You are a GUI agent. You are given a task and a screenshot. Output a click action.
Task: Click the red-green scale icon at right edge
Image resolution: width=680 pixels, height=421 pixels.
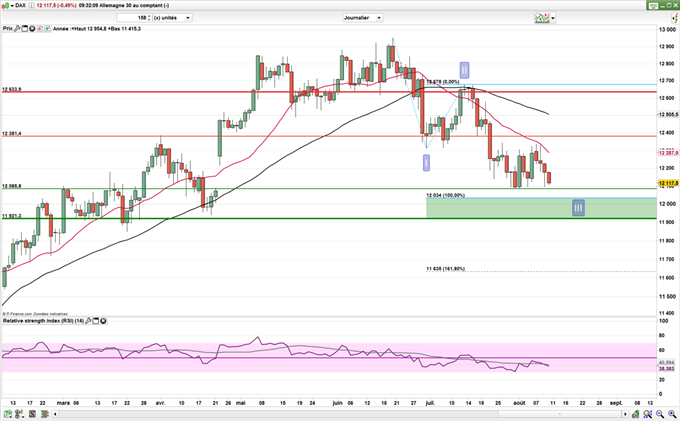(675, 18)
